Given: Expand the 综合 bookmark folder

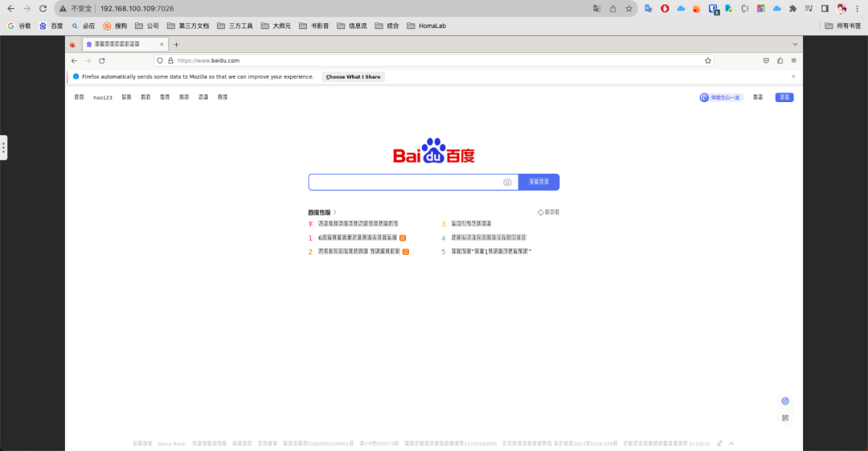Looking at the screenshot, I should coord(387,26).
